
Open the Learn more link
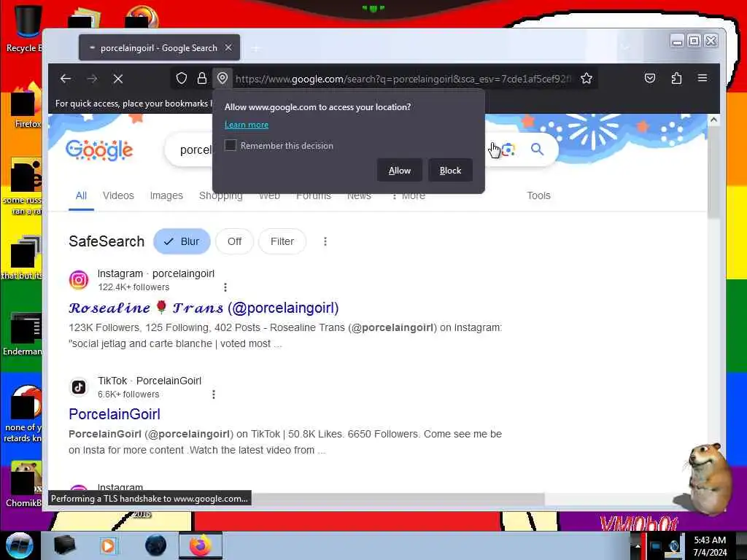(247, 125)
